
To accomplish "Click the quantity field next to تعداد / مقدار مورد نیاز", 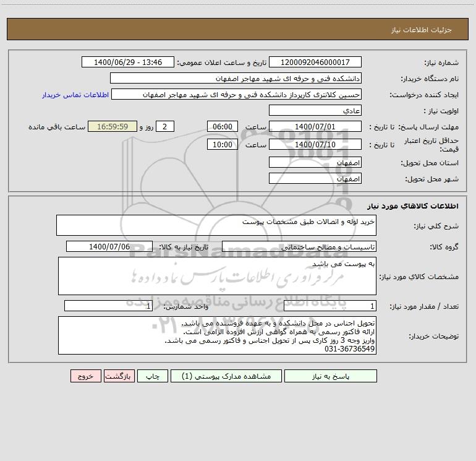I will [x=330, y=306].
